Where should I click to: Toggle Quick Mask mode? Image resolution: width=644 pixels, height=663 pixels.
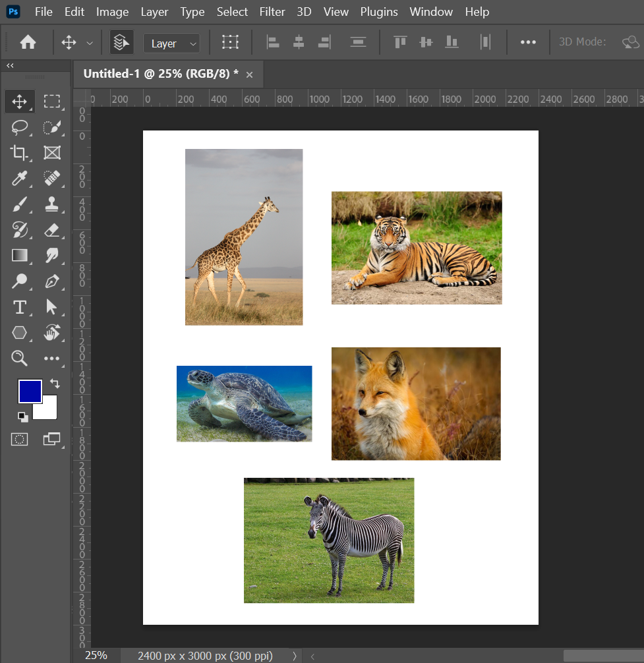tap(20, 439)
